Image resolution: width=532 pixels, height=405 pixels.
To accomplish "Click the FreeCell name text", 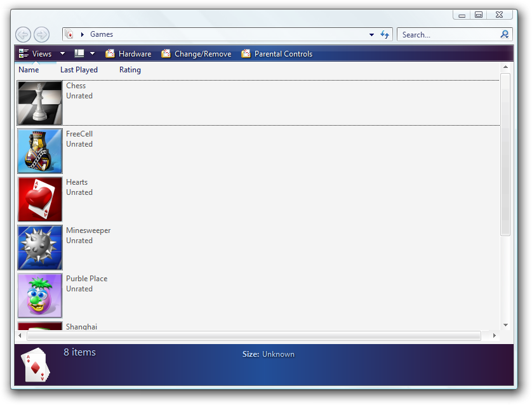I will click(x=79, y=134).
